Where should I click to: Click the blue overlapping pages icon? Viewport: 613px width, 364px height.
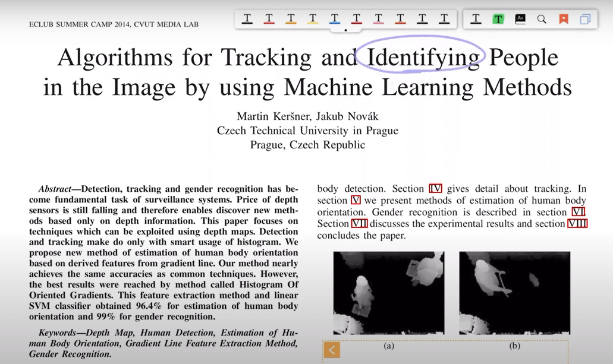click(585, 19)
